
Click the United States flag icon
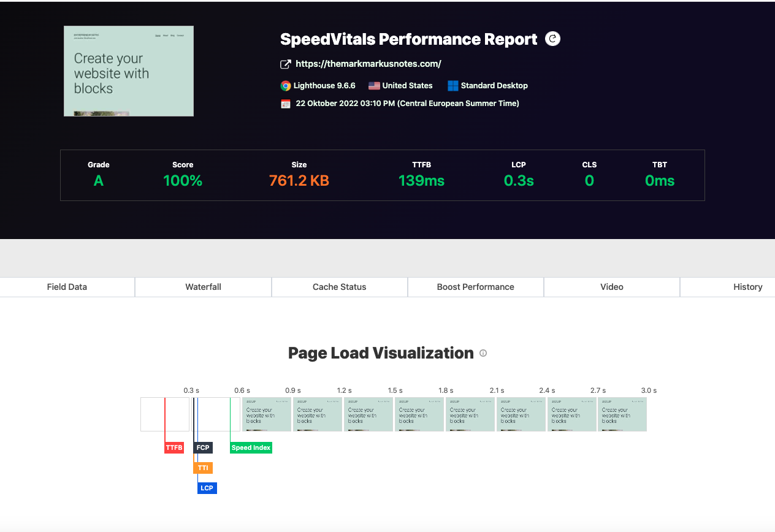pos(374,86)
